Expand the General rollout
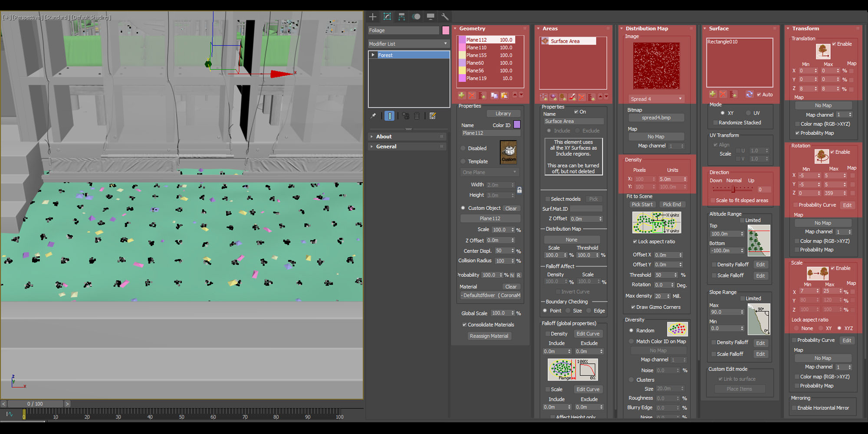This screenshot has height=434, width=868. pyautogui.click(x=386, y=147)
